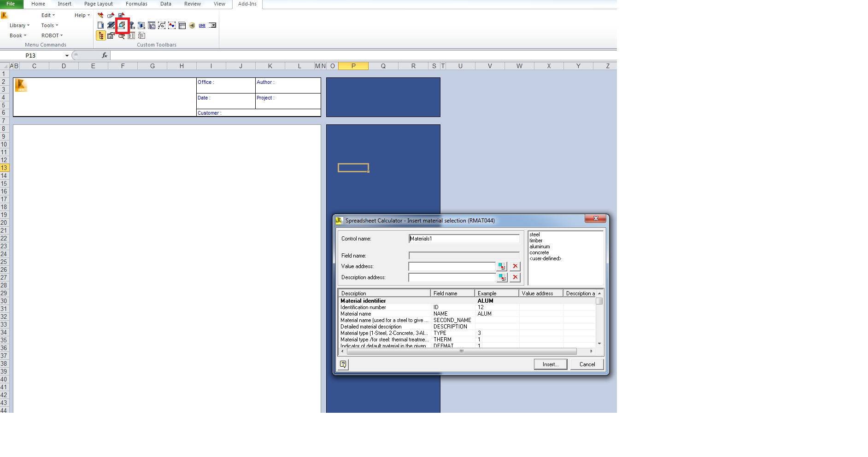The image size is (868, 457).
Task: Click the vertical scrollbar down arrow in table
Action: pos(599,343)
